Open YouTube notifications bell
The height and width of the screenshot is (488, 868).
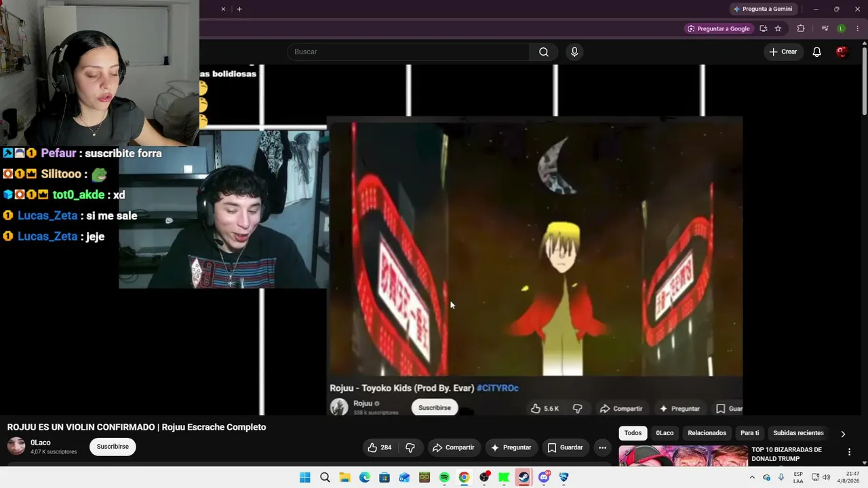point(816,52)
